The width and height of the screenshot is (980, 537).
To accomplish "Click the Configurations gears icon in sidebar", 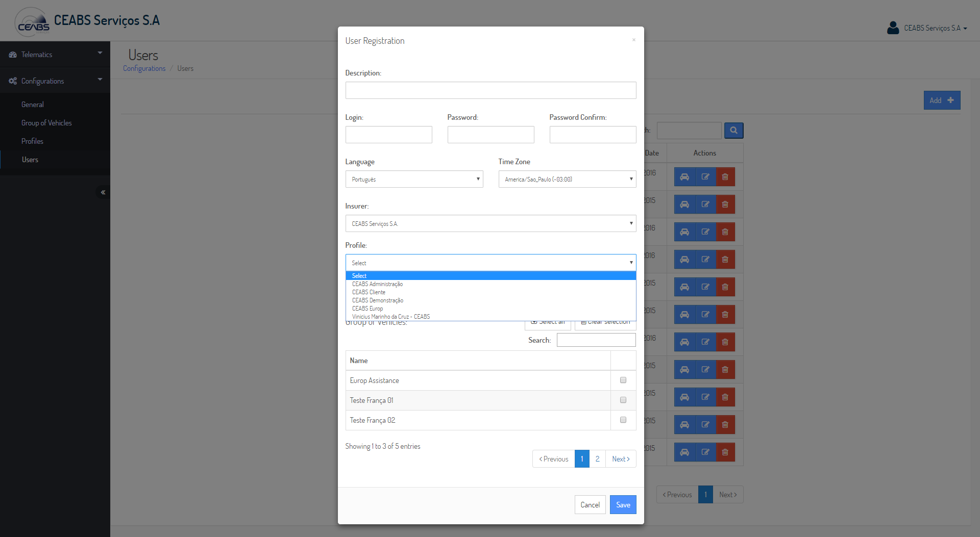I will 13,81.
